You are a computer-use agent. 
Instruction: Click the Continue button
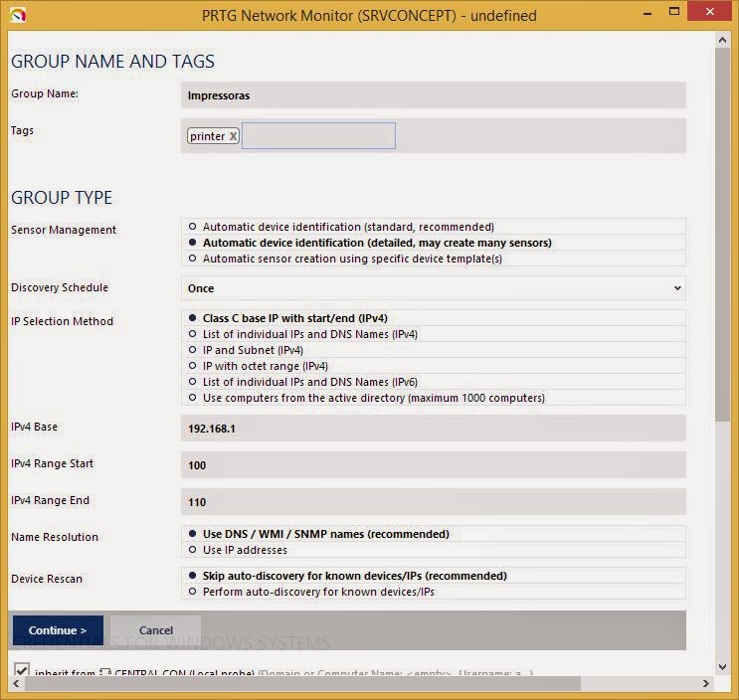point(58,630)
